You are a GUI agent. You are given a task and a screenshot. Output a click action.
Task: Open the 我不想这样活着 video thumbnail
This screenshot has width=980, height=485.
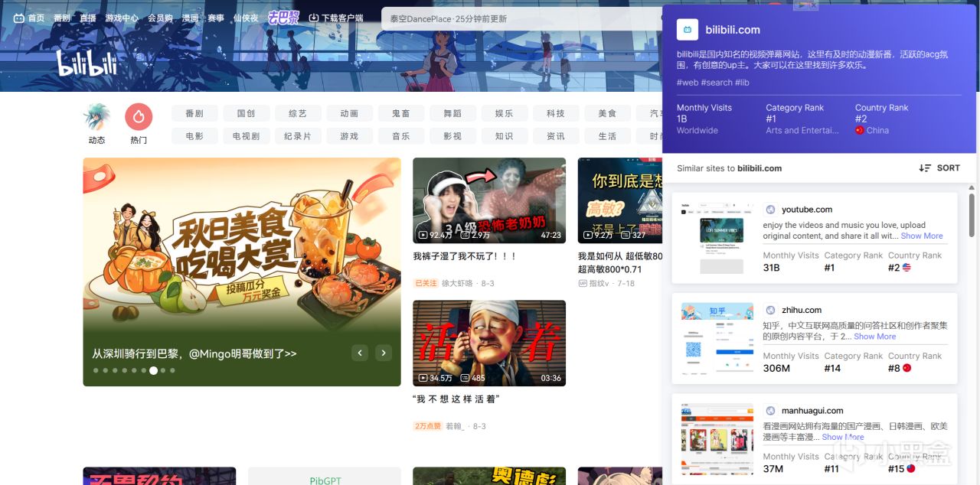489,343
